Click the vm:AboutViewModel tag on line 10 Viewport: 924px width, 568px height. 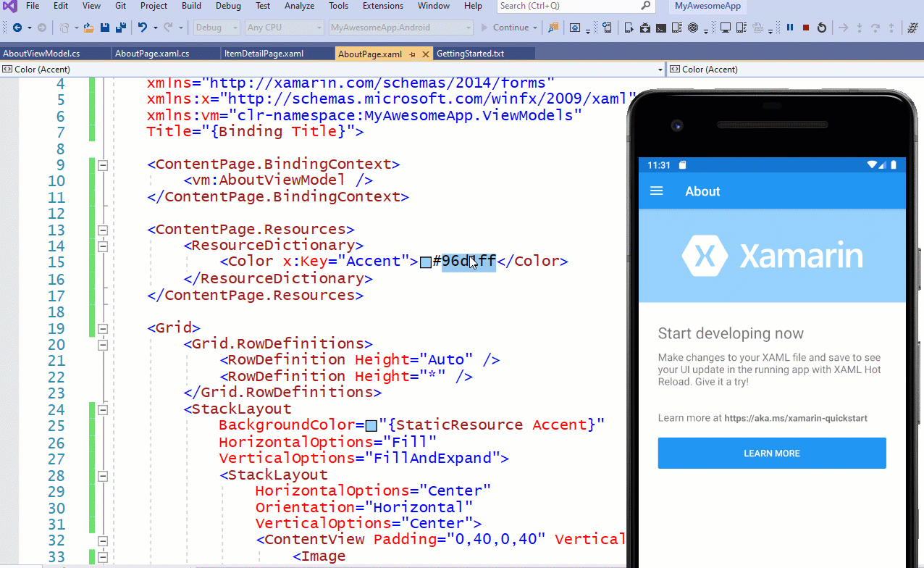coord(278,180)
